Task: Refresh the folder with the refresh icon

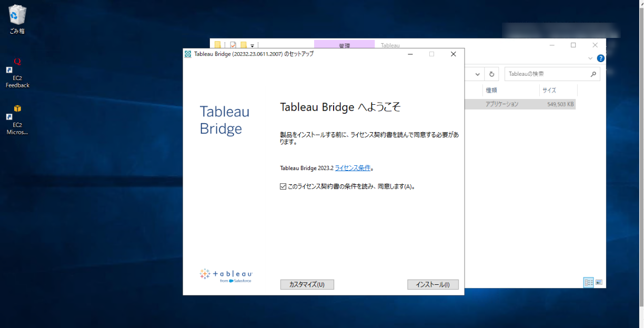Action: [x=491, y=74]
